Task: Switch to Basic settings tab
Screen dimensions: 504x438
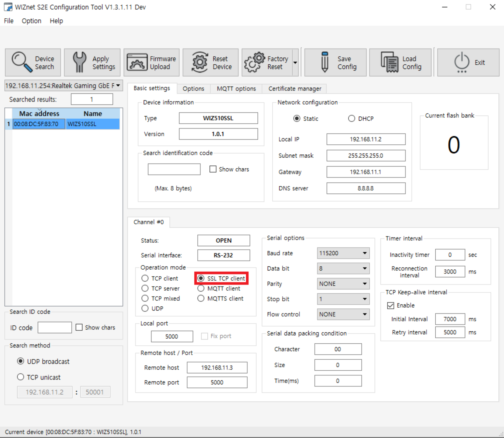Action: coord(152,88)
